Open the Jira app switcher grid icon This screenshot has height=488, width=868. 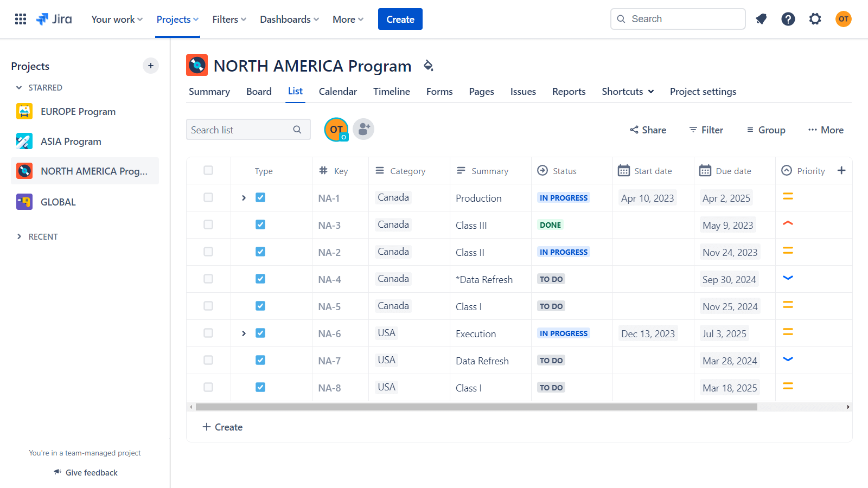click(x=20, y=19)
